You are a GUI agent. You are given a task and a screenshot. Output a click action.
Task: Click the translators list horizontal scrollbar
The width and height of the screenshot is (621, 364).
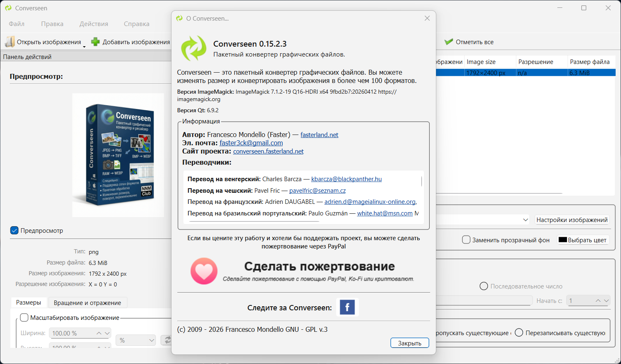(x=255, y=222)
